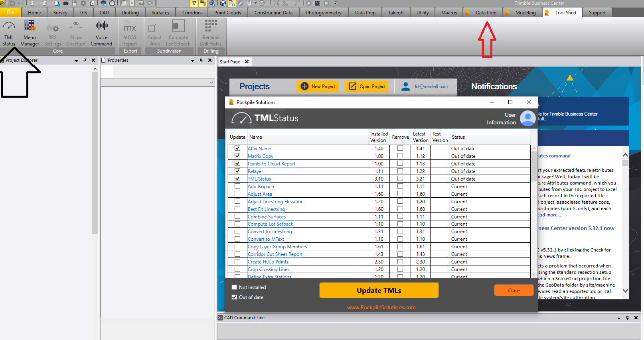Image resolution: width=644 pixels, height=340 pixels.
Task: Open RPS Settings in the Core group
Action: (x=53, y=33)
